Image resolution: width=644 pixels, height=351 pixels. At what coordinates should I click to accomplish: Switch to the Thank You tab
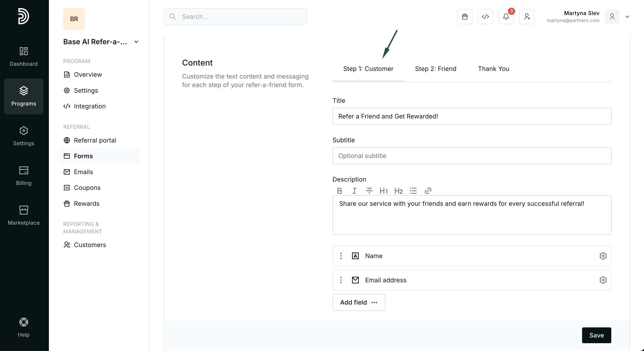494,69
